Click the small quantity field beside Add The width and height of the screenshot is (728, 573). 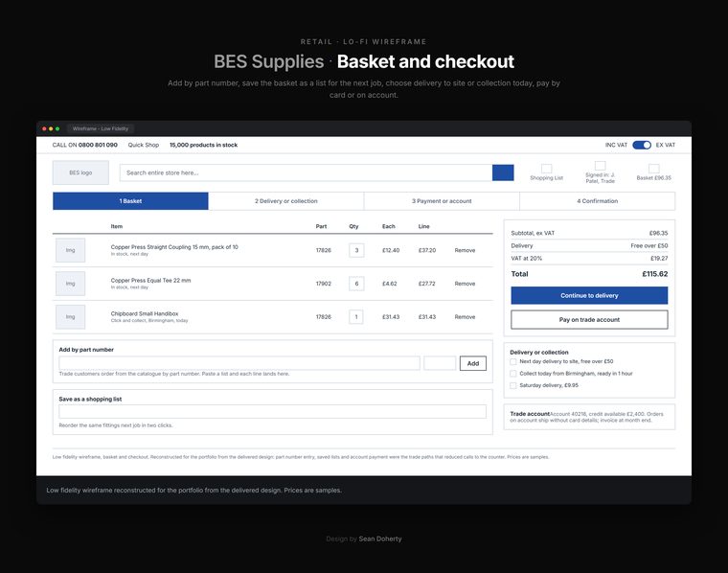pyautogui.click(x=440, y=363)
